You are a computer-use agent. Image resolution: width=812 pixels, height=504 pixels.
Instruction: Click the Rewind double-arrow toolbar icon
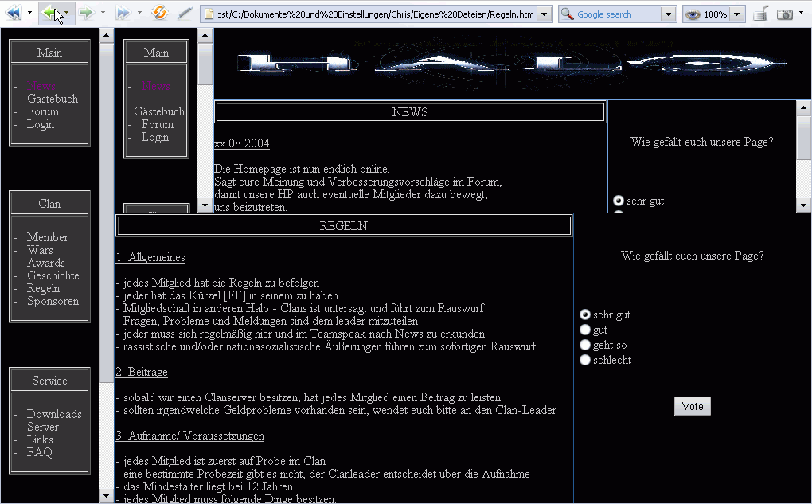click(13, 14)
